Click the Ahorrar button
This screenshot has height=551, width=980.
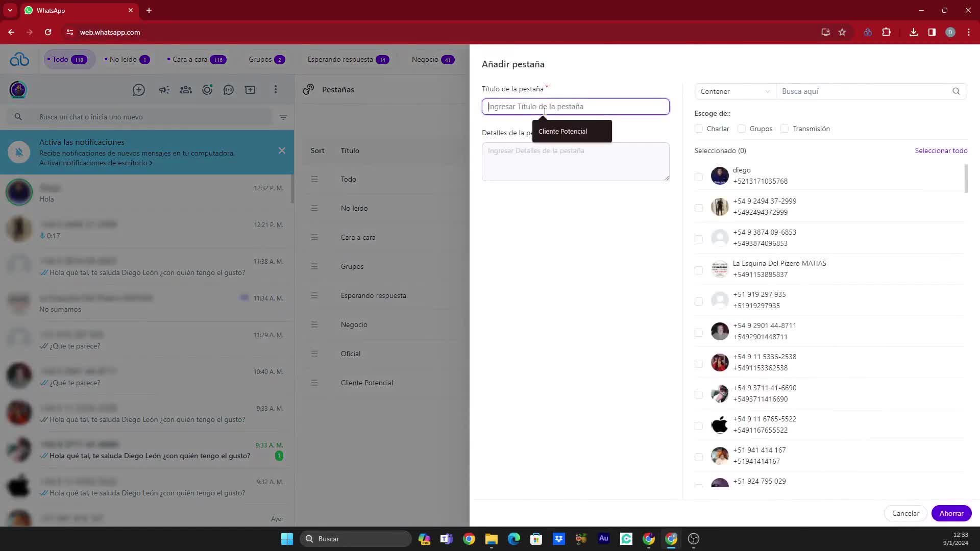coord(951,513)
